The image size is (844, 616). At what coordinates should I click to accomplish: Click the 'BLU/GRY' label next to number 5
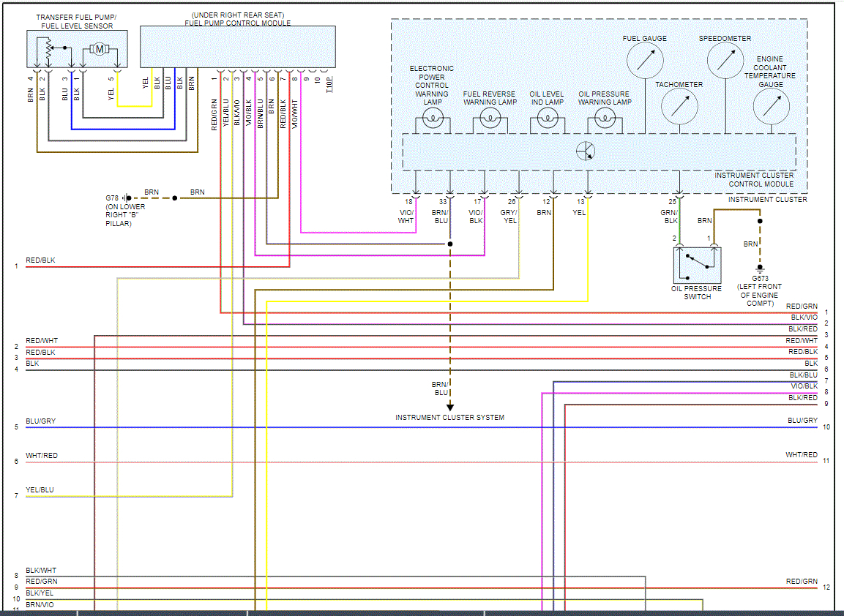point(40,421)
